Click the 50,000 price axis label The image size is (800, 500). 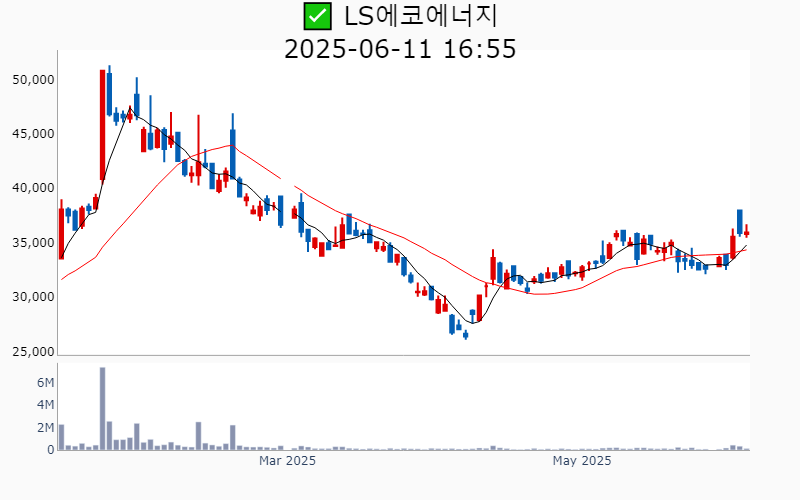tap(33, 80)
